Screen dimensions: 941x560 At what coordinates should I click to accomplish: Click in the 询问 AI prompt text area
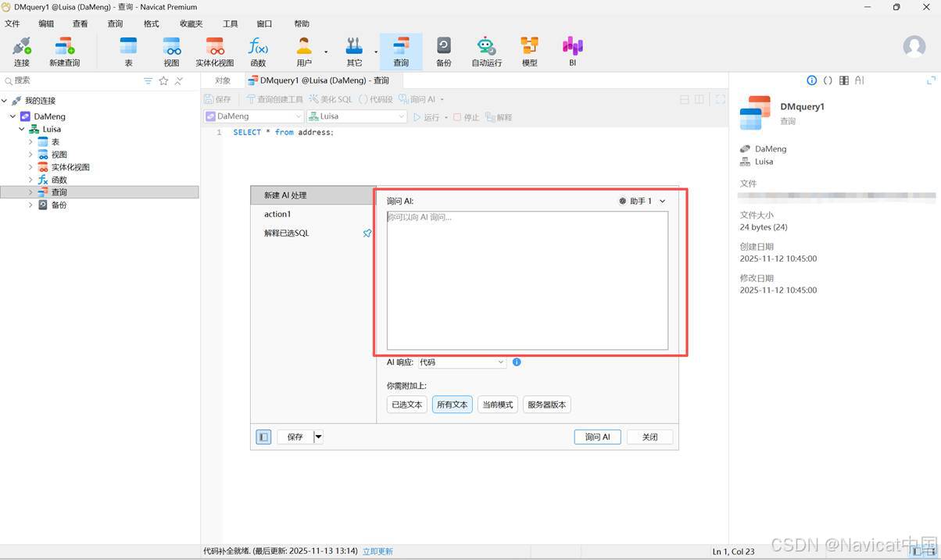click(528, 280)
